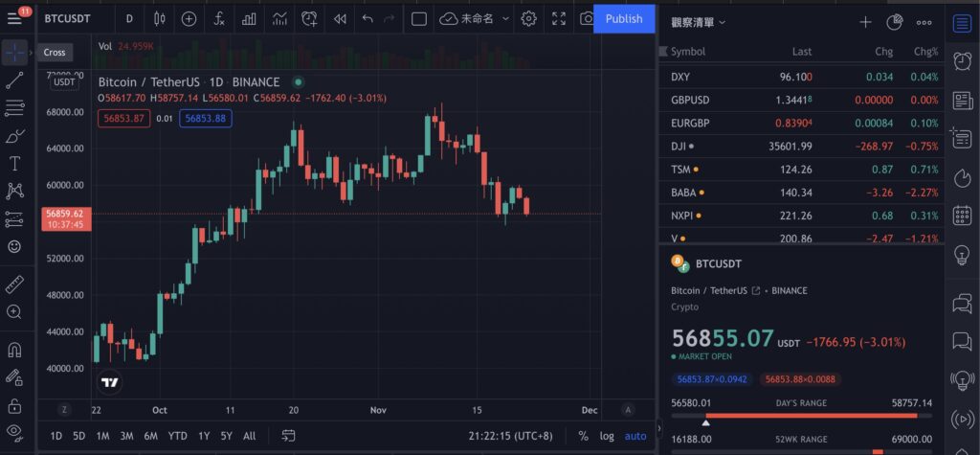Image resolution: width=980 pixels, height=455 pixels.
Task: Open the emoji icons tool
Action: coord(14,246)
